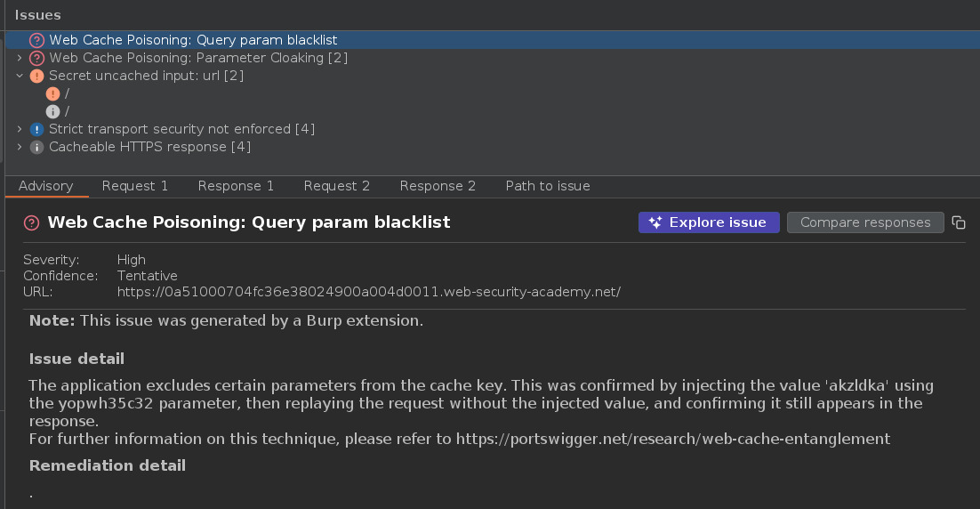980x509 pixels.
Task: Expand the Cacheable HTTPS response group
Action: click(x=20, y=147)
